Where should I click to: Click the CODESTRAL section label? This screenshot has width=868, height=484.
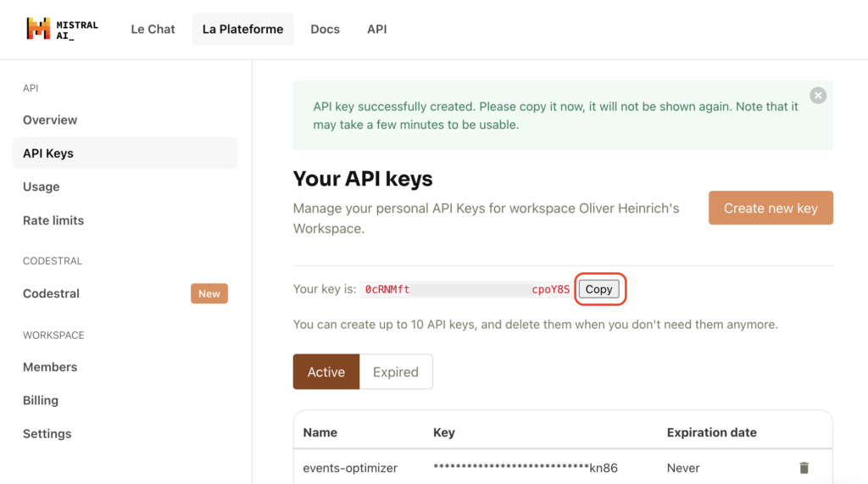[52, 261]
